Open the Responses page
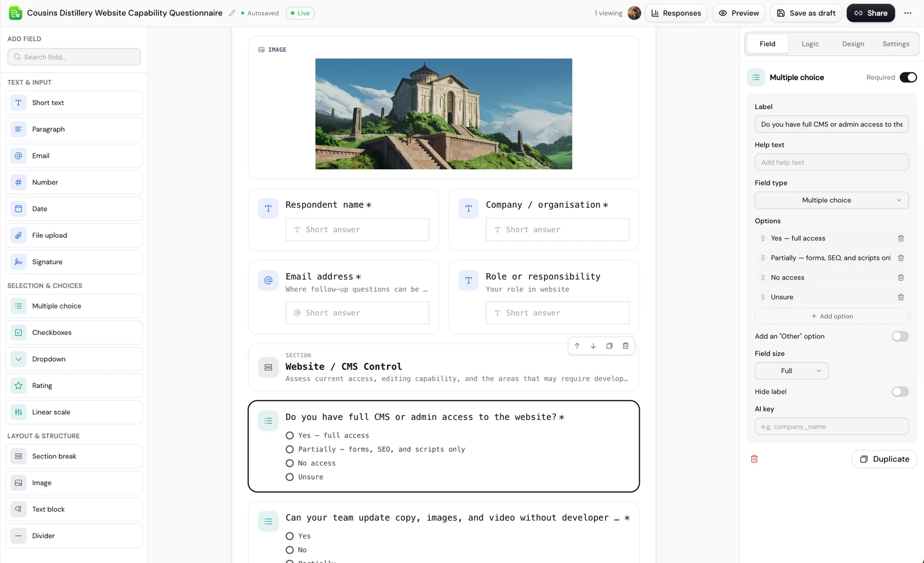Screen dimensions: 924x563 click(676, 13)
